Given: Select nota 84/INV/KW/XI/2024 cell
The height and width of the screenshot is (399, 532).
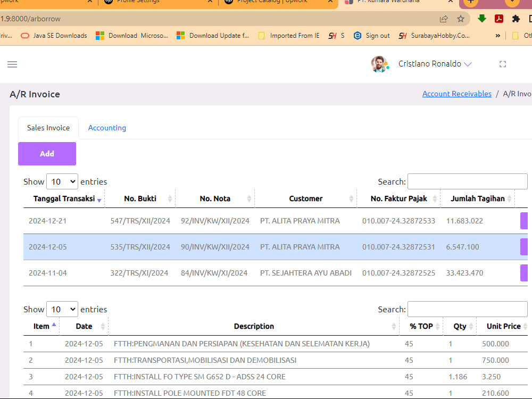Looking at the screenshot, I should coord(214,273).
